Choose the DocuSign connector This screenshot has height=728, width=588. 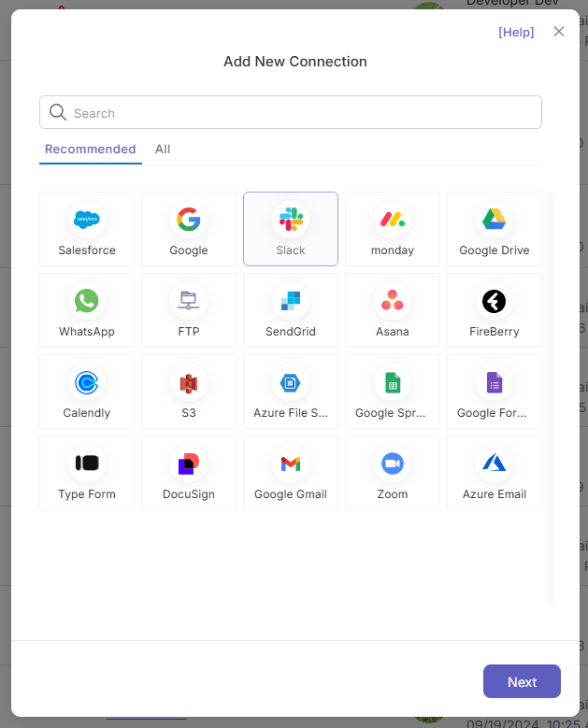click(189, 473)
